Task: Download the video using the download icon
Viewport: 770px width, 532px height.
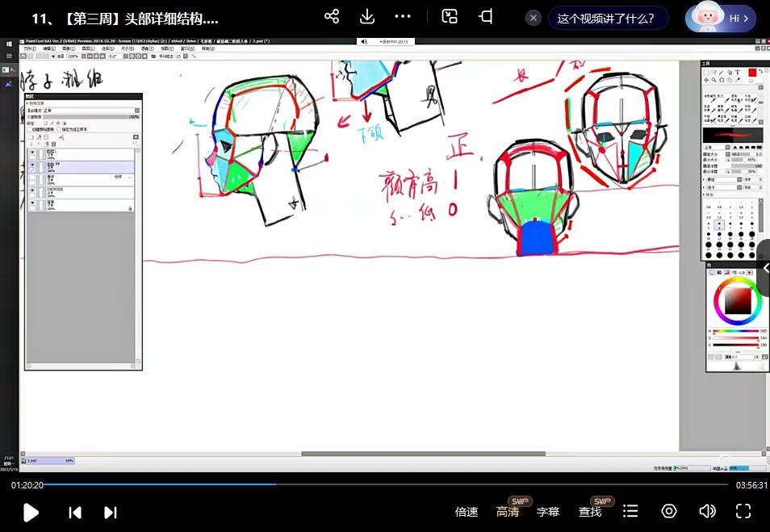Action: pos(366,17)
